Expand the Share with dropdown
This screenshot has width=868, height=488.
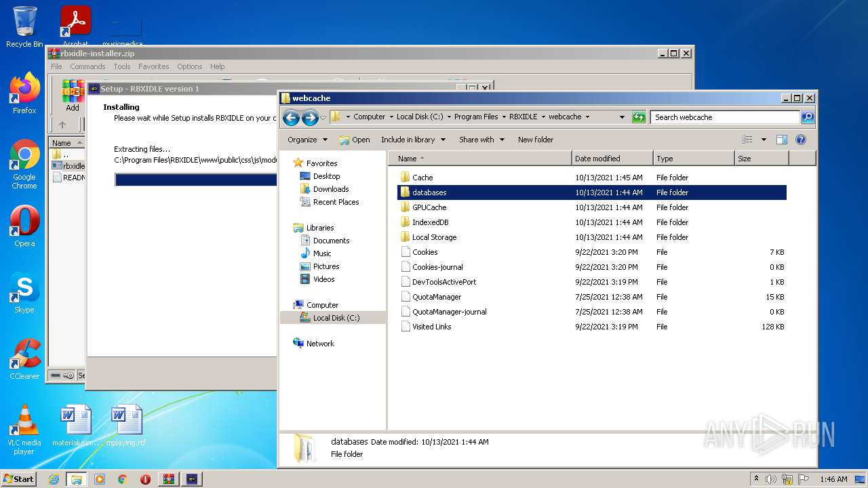tap(481, 140)
